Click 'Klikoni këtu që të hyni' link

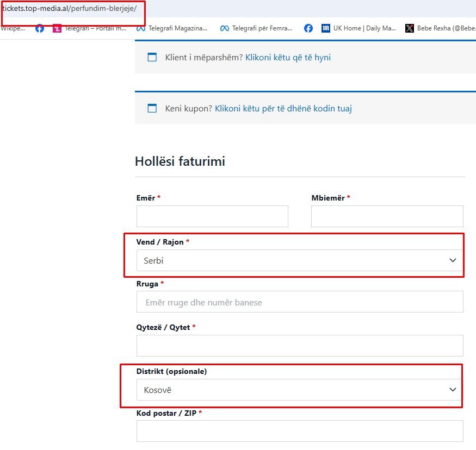(x=288, y=57)
